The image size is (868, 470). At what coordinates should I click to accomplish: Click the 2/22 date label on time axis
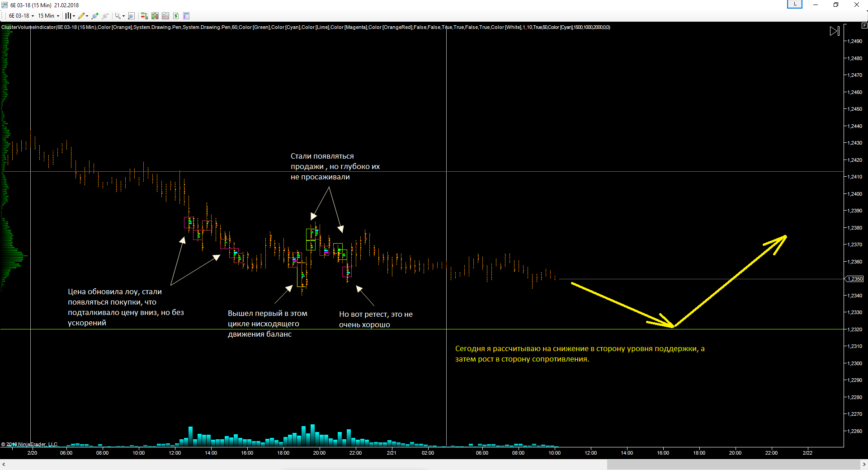(x=807, y=453)
